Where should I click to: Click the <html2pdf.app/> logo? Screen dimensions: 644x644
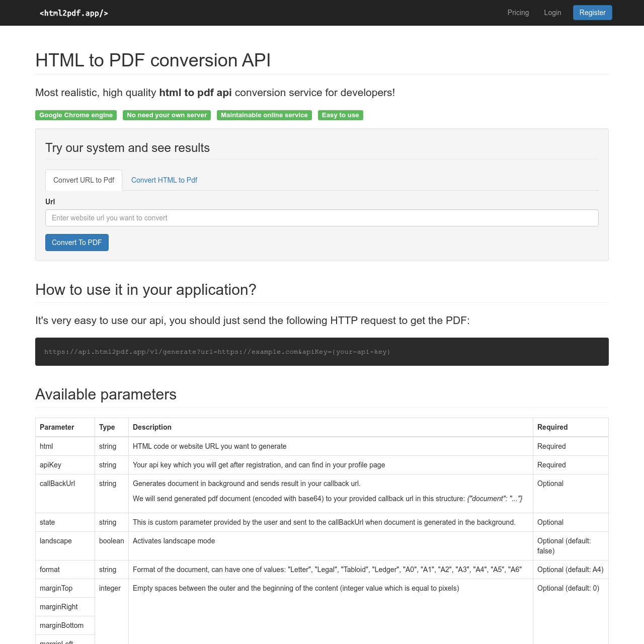pos(73,13)
